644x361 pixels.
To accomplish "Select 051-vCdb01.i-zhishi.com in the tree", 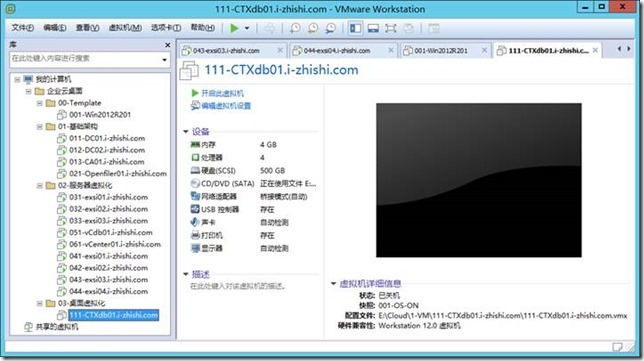I will pos(110,232).
